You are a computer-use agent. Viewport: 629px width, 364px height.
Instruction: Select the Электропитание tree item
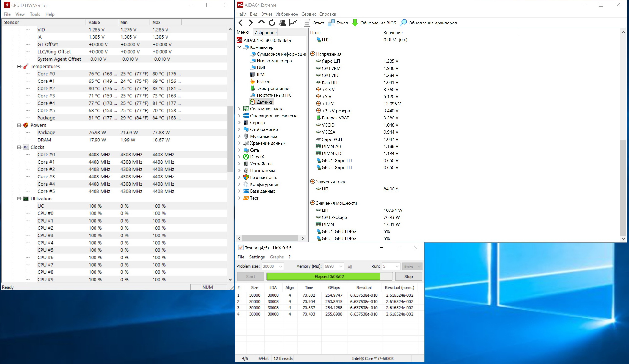coord(273,88)
